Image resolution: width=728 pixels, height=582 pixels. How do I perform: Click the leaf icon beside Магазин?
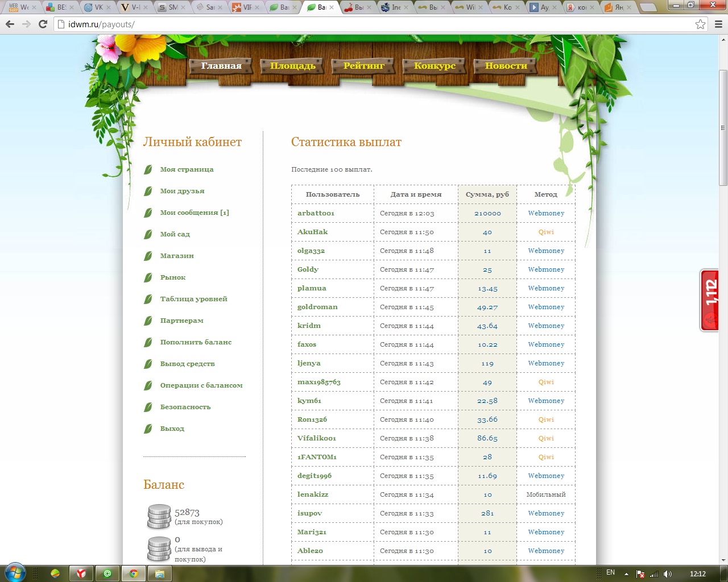point(148,256)
